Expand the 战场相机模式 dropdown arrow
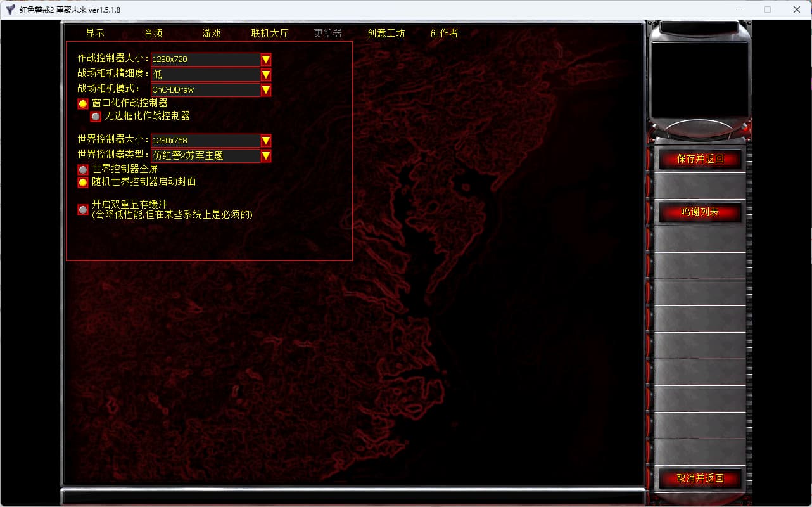The width and height of the screenshot is (812, 507). tap(266, 90)
